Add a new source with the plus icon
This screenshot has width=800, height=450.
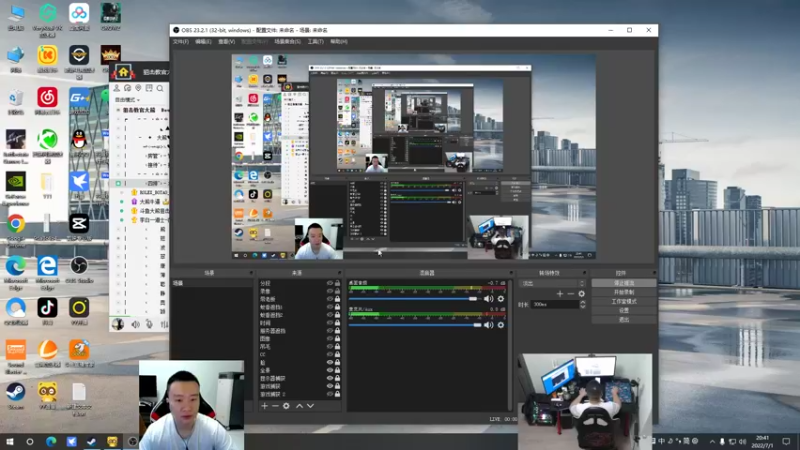[x=264, y=406]
